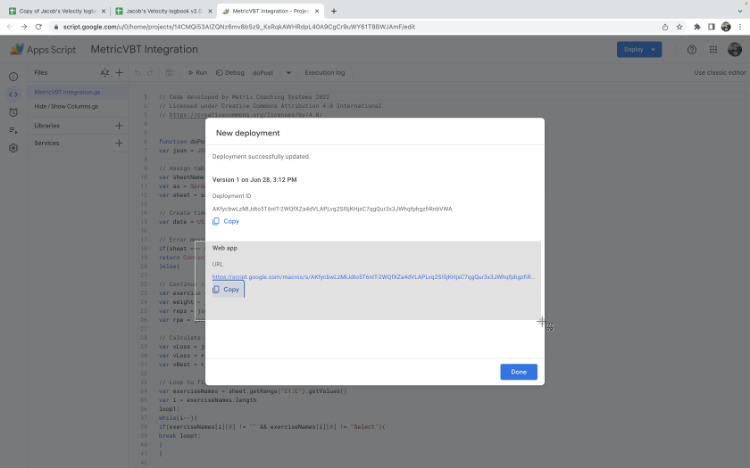Add a library with plus icon
750x468 pixels.
pos(119,125)
